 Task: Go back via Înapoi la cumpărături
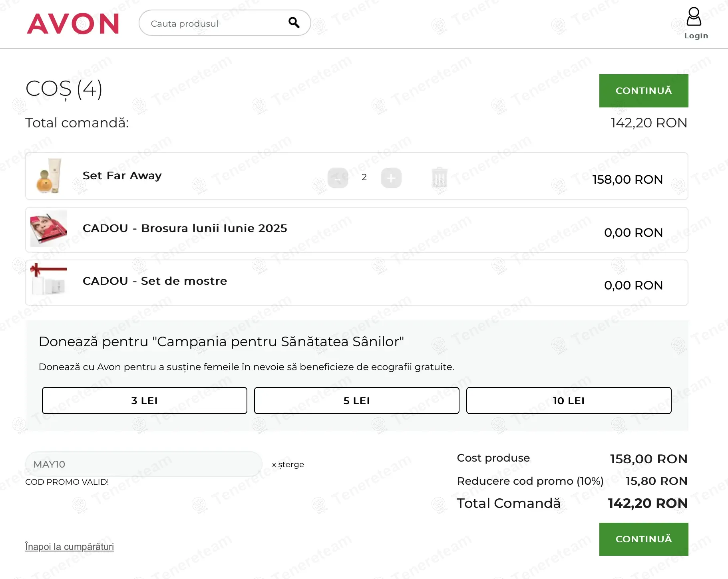point(70,547)
